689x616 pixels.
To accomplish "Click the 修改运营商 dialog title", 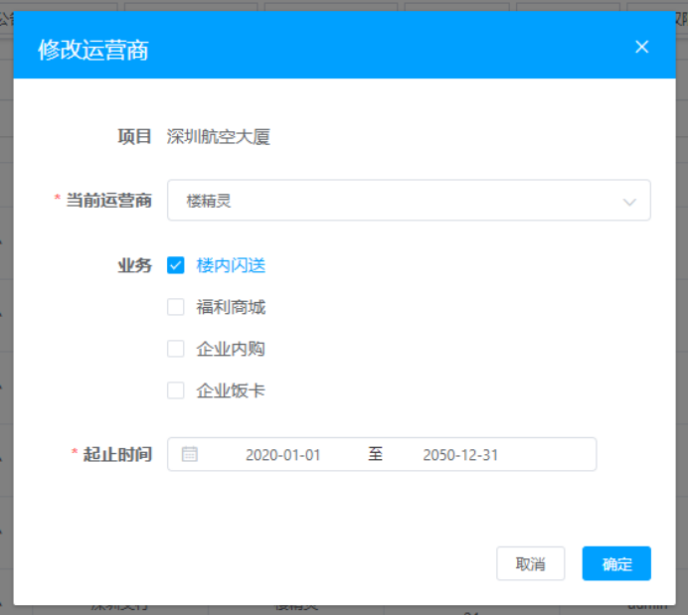I will click(x=92, y=49).
